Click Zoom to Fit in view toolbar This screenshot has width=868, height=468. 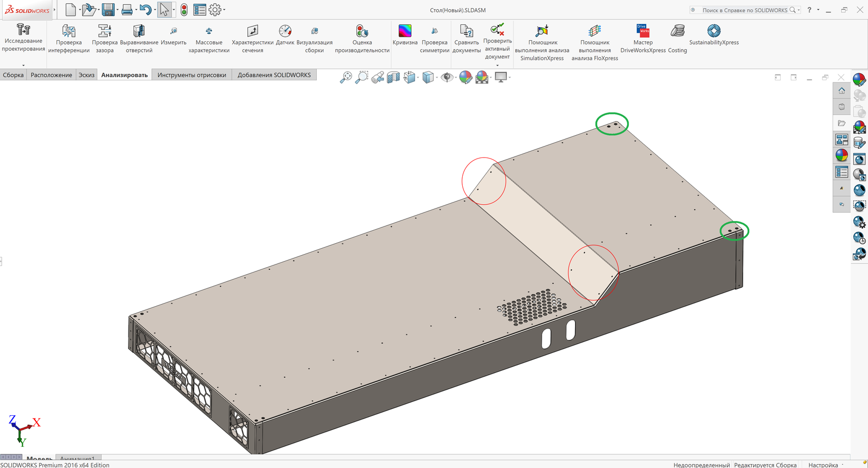point(346,78)
